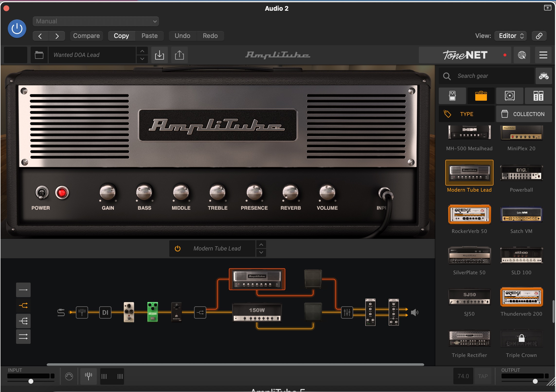Select the RockerVerb 50 amp
Screen dimensions: 556x392
[469, 214]
